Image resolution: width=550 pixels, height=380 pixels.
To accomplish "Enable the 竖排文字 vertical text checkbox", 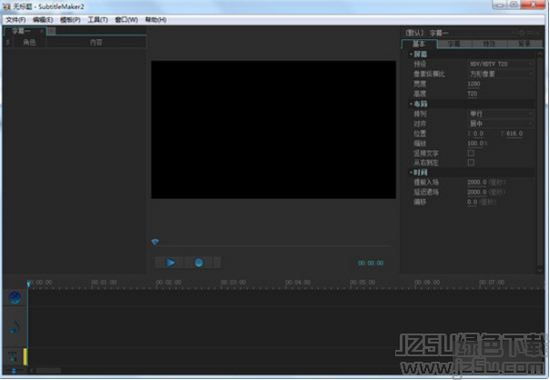I will pos(471,153).
